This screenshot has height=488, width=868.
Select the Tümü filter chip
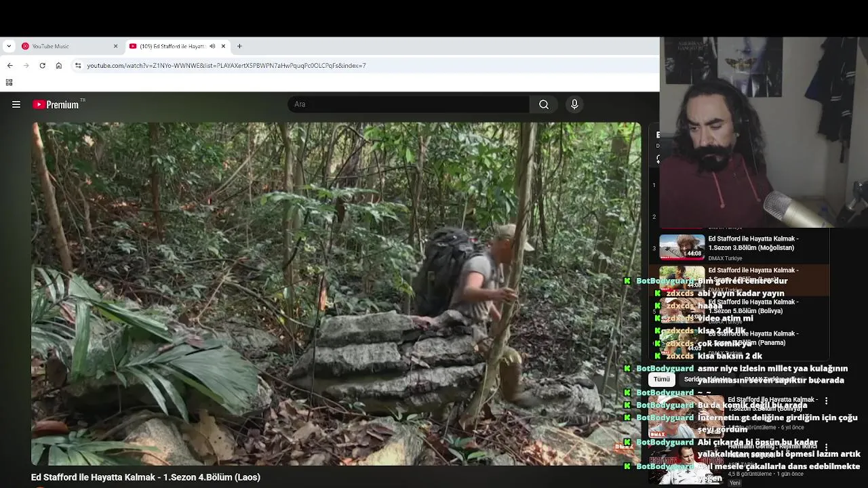coord(661,380)
